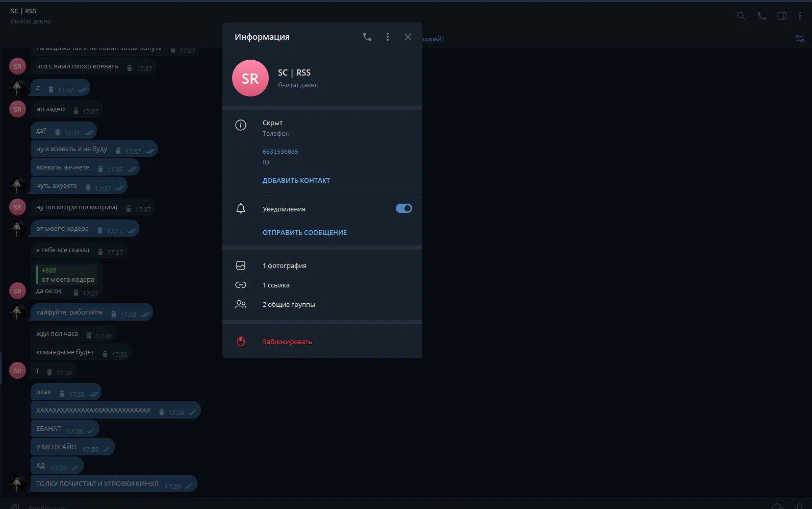Image resolution: width=812 pixels, height=509 pixels.
Task: Click the ДОБАВИТЬ КОНТАКТ link
Action: 296,181
